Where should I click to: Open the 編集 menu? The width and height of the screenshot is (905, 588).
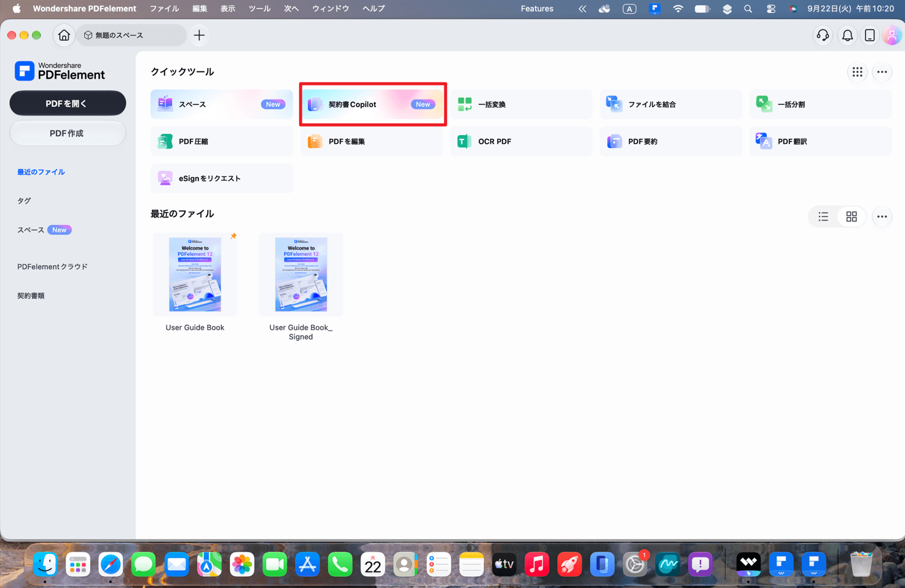(x=200, y=9)
